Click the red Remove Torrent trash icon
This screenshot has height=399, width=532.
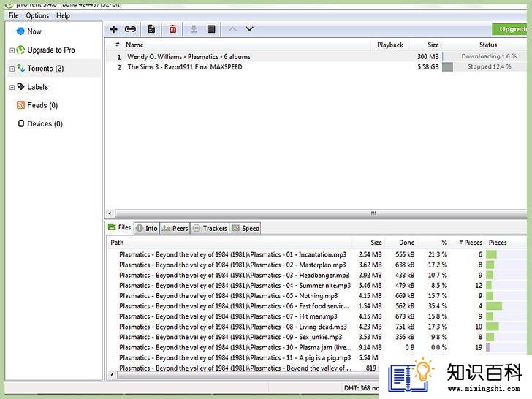172,29
